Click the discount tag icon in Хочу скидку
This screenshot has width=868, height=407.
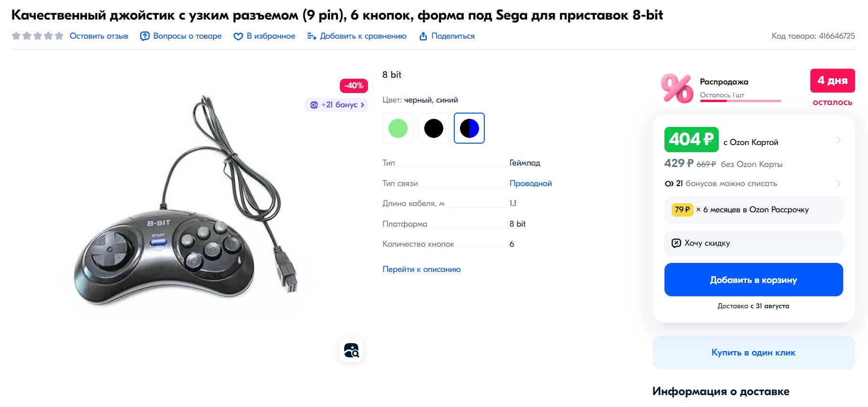pyautogui.click(x=676, y=243)
